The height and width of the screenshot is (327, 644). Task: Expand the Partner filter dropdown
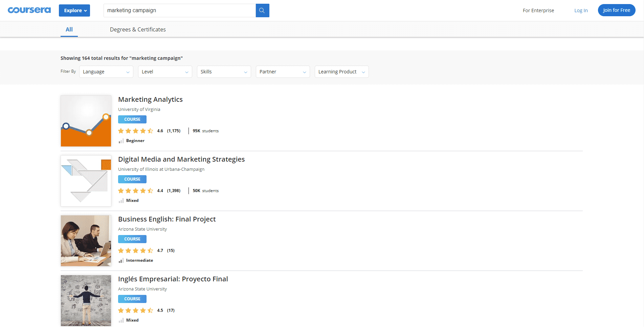pyautogui.click(x=283, y=72)
